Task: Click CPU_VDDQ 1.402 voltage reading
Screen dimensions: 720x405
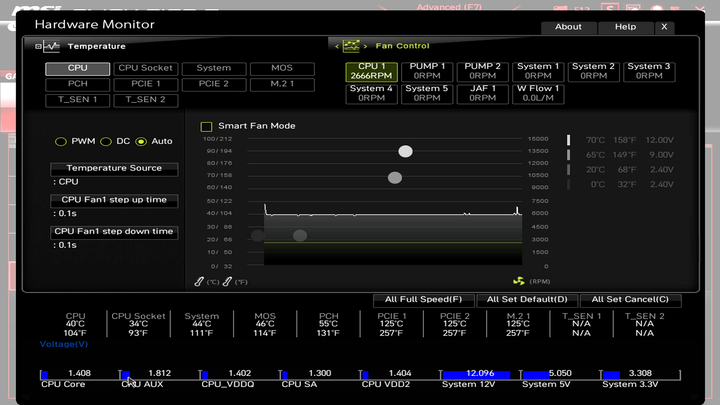Action: point(240,373)
